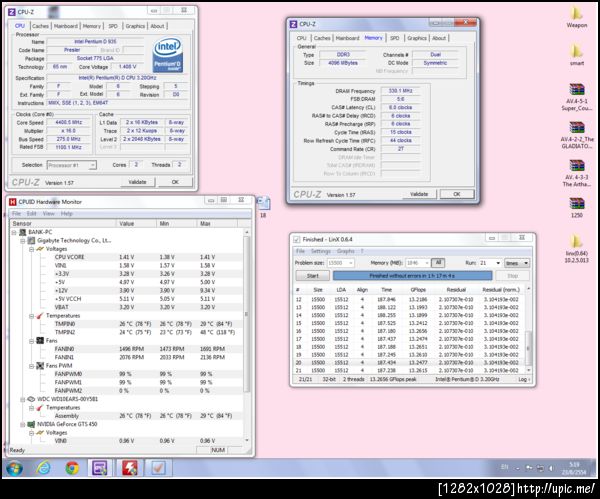The height and width of the screenshot is (499, 600).
Task: Launch Internet Explorer from taskbar
Action: (44, 468)
